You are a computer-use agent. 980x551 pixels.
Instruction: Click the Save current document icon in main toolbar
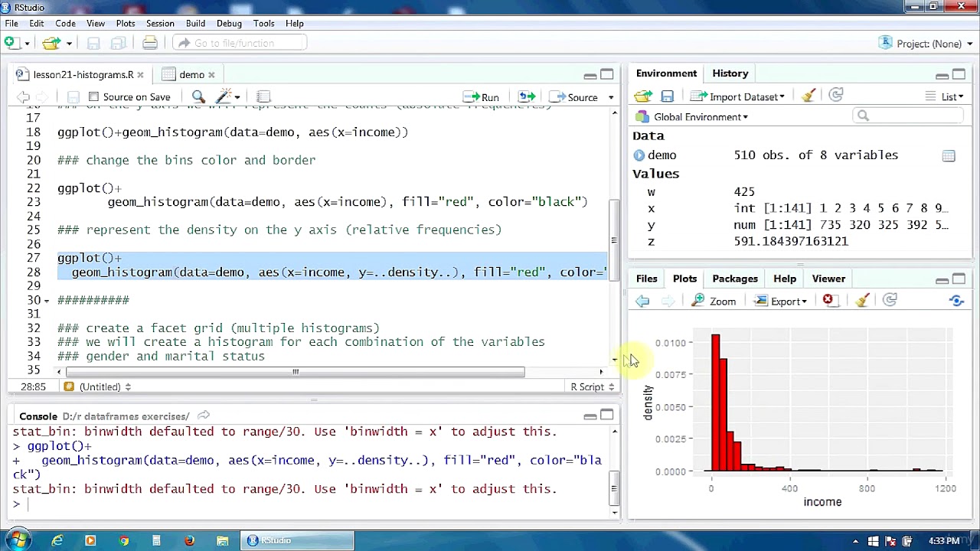pos(93,43)
